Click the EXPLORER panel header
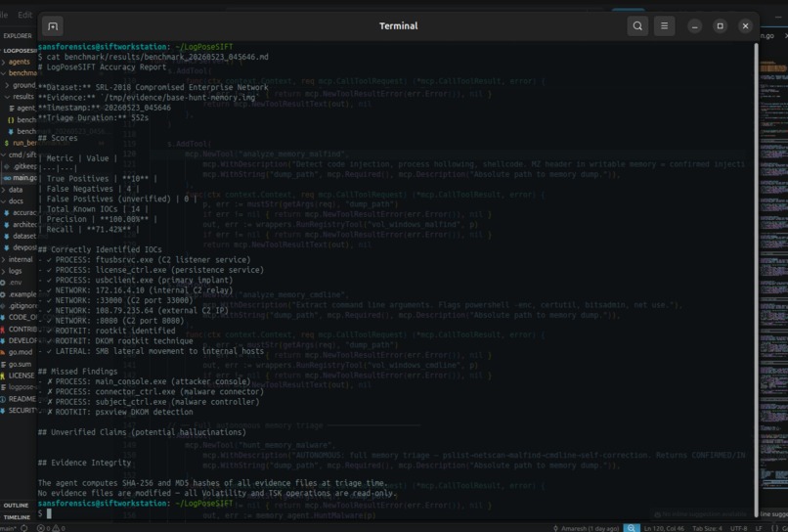The image size is (788, 532). click(18, 36)
